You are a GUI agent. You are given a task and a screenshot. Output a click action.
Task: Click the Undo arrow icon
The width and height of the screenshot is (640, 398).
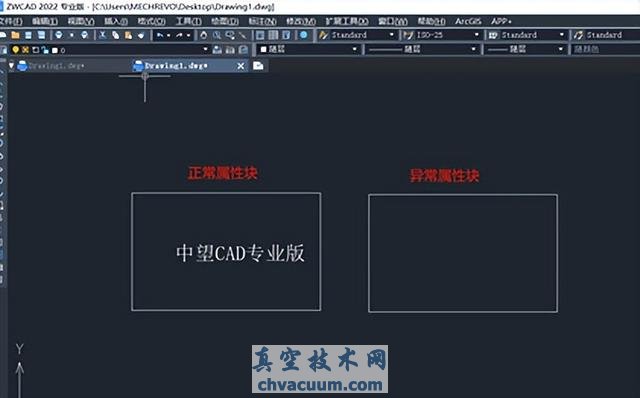(160, 36)
